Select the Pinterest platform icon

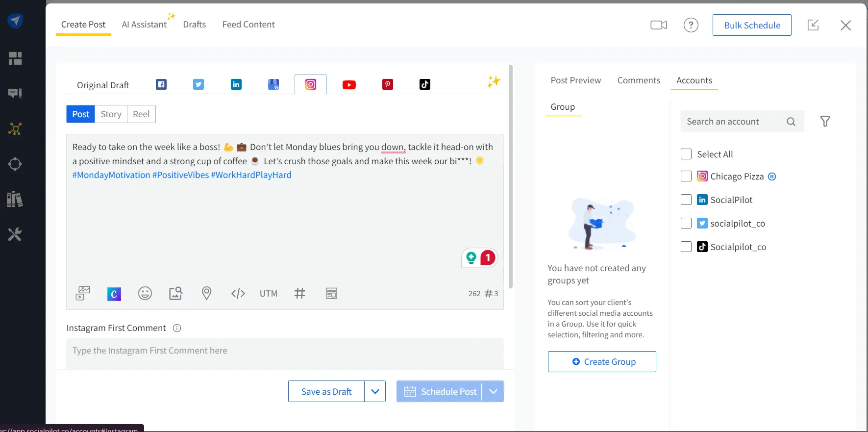pos(387,84)
